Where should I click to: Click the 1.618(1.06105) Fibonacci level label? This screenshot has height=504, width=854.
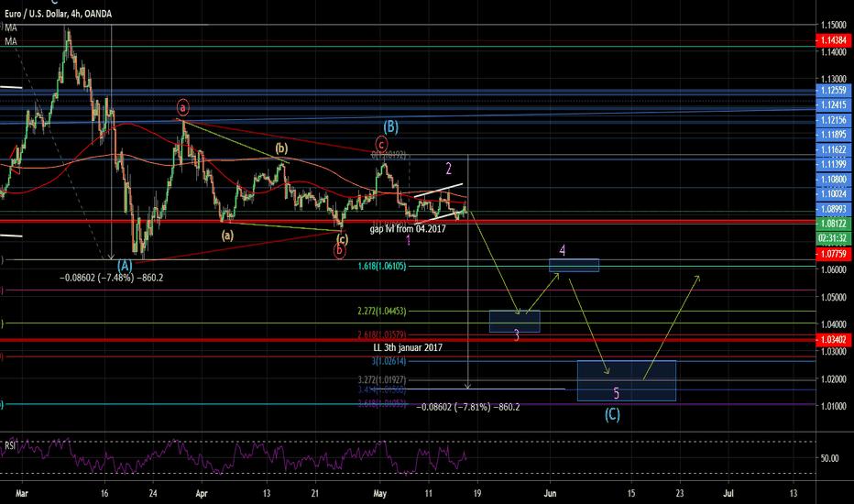pos(382,267)
